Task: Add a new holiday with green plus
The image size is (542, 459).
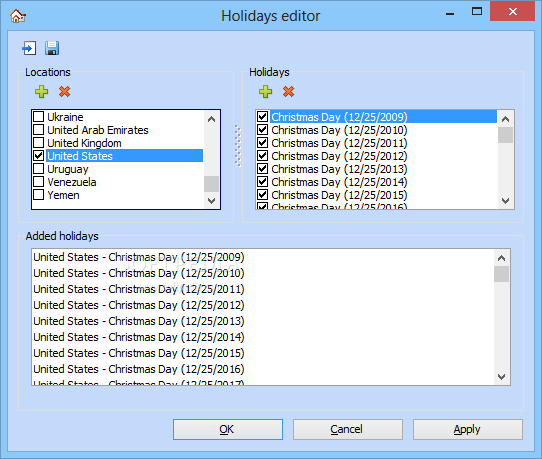Action: point(265,92)
